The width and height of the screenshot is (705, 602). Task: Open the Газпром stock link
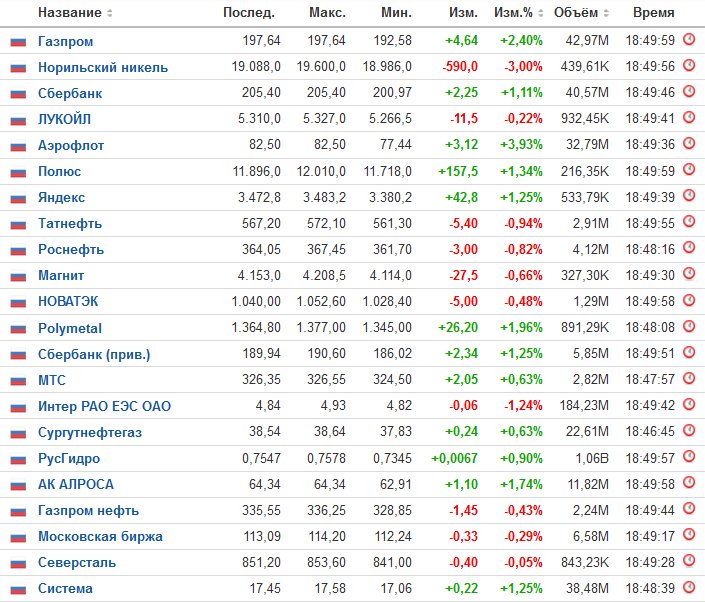[66, 41]
